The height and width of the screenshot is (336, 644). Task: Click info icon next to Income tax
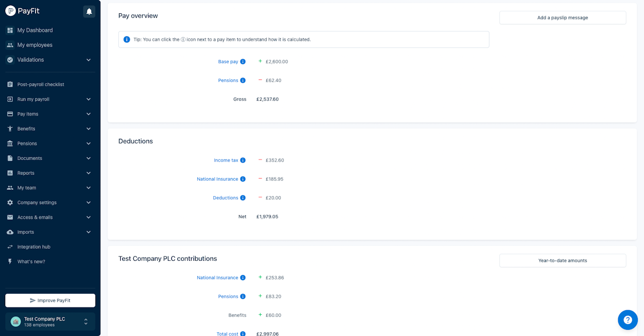(243, 161)
